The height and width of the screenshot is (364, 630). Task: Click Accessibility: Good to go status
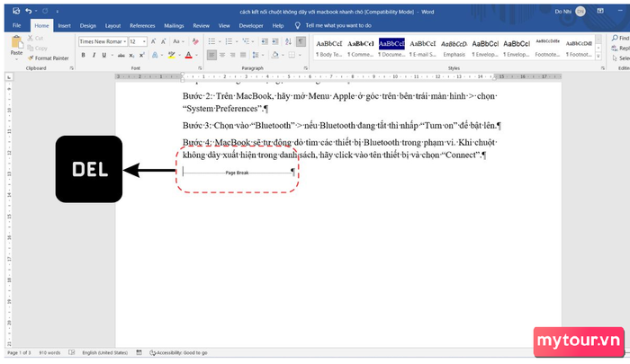(178, 352)
